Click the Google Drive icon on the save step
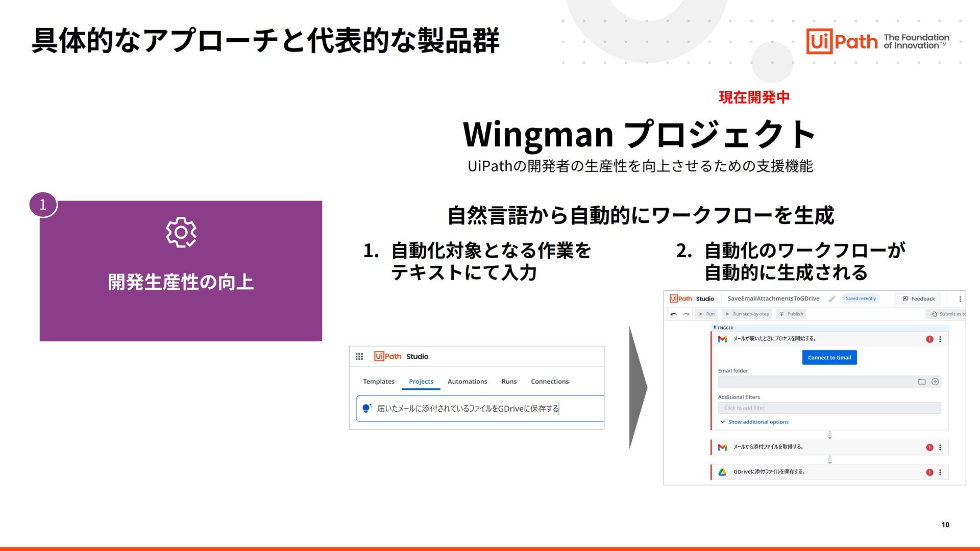 click(x=722, y=472)
